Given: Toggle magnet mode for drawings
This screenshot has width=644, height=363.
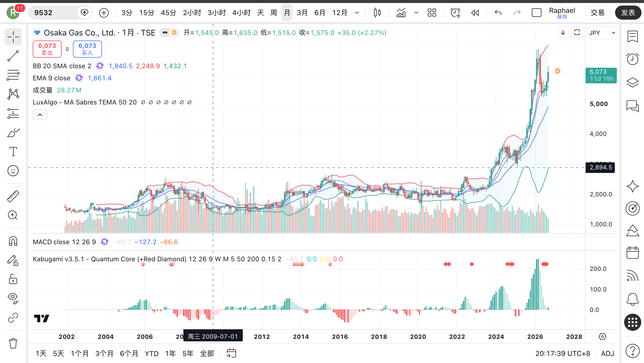Looking at the screenshot, I should pyautogui.click(x=13, y=241).
